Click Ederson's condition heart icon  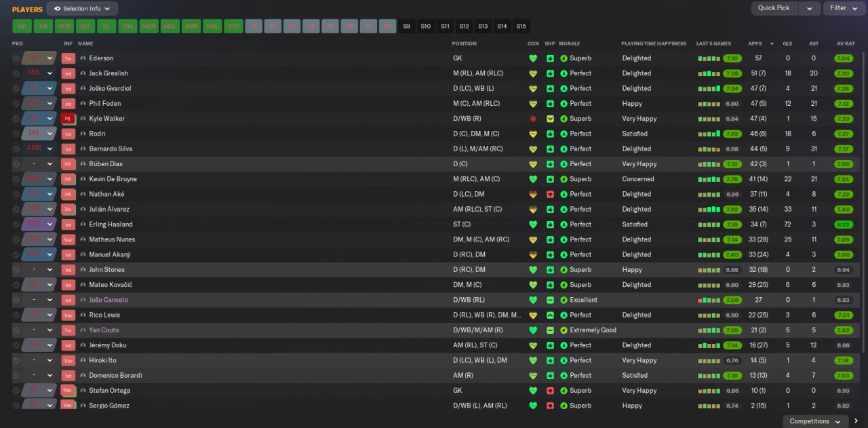(533, 58)
